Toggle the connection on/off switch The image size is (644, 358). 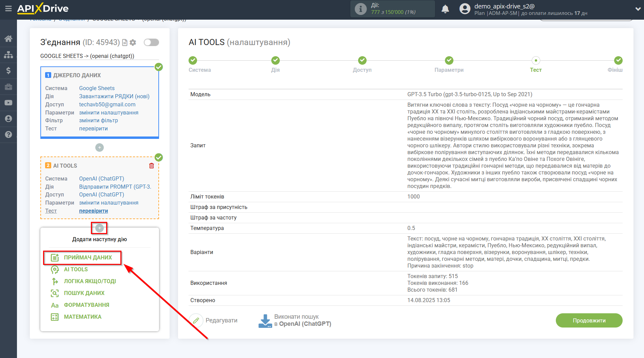point(151,42)
